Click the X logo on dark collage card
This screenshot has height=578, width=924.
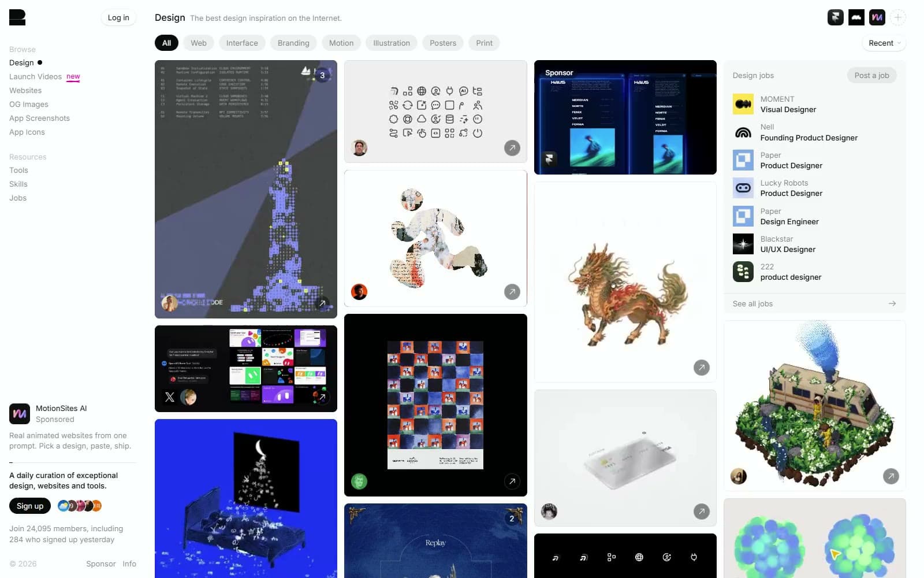169,397
